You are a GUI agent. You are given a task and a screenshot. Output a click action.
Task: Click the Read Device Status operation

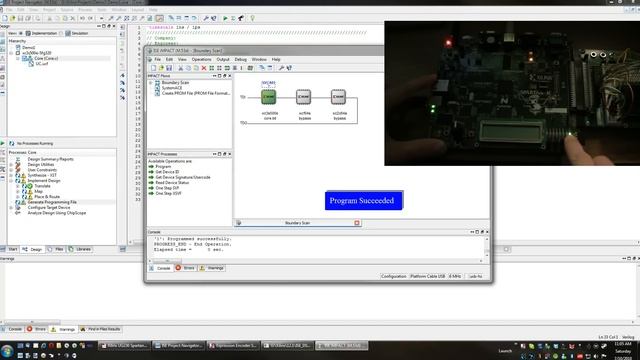[172, 182]
